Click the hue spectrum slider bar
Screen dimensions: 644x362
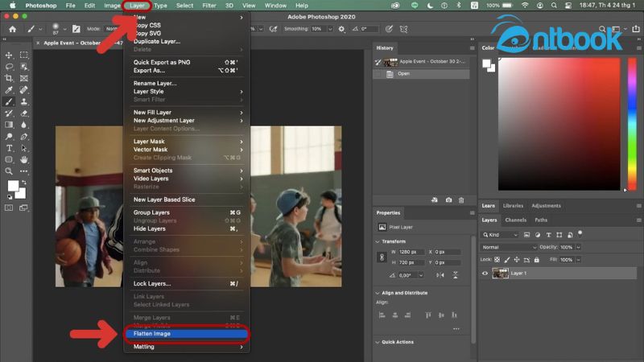(632, 124)
